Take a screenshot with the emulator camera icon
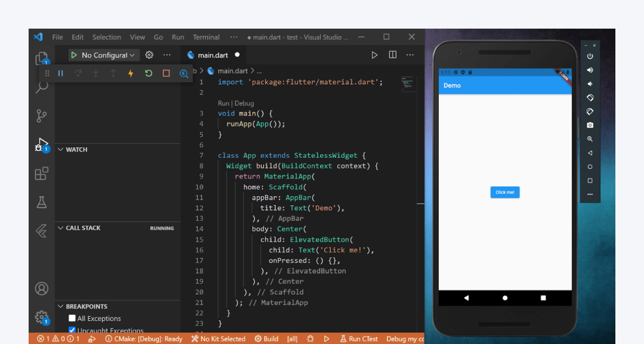Viewport: 644px width, 344px height. click(x=589, y=125)
